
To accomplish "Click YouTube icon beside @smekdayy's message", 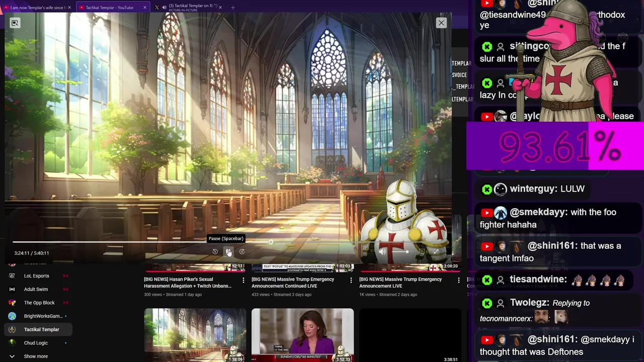I will tap(487, 213).
